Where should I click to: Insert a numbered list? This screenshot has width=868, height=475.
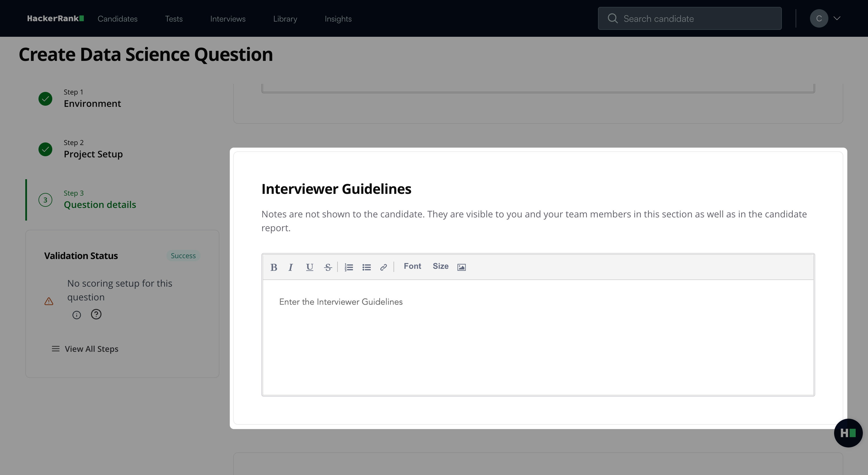(349, 267)
